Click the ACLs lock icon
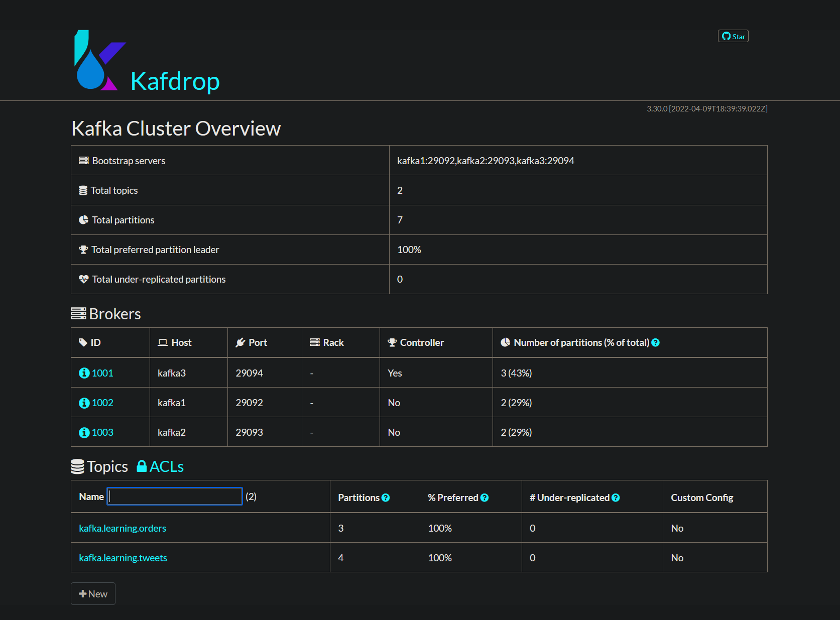Image resolution: width=840 pixels, height=620 pixels. (x=142, y=466)
